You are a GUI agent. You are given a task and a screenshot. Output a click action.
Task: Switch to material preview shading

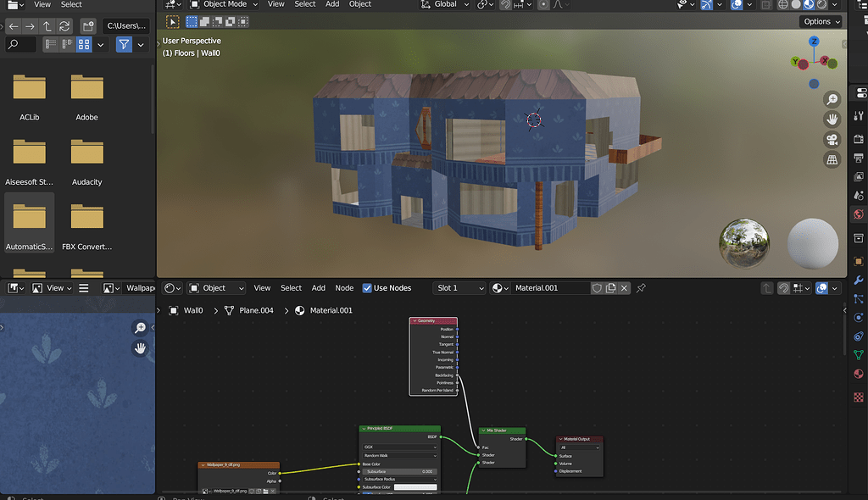(809, 4)
